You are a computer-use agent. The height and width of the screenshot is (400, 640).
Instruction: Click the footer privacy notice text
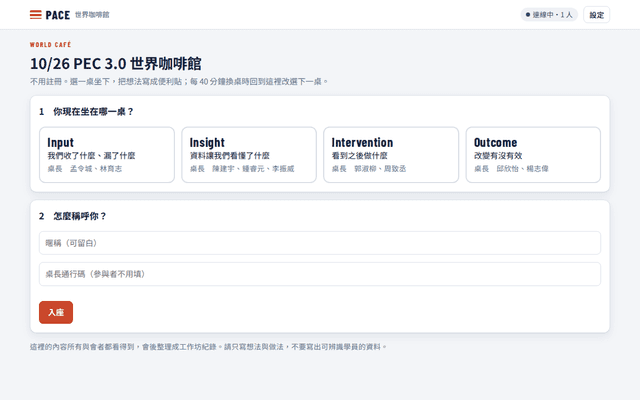(x=208, y=347)
